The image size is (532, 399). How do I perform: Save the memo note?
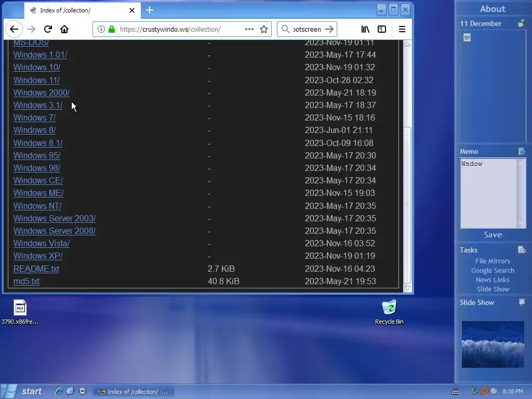tap(493, 235)
